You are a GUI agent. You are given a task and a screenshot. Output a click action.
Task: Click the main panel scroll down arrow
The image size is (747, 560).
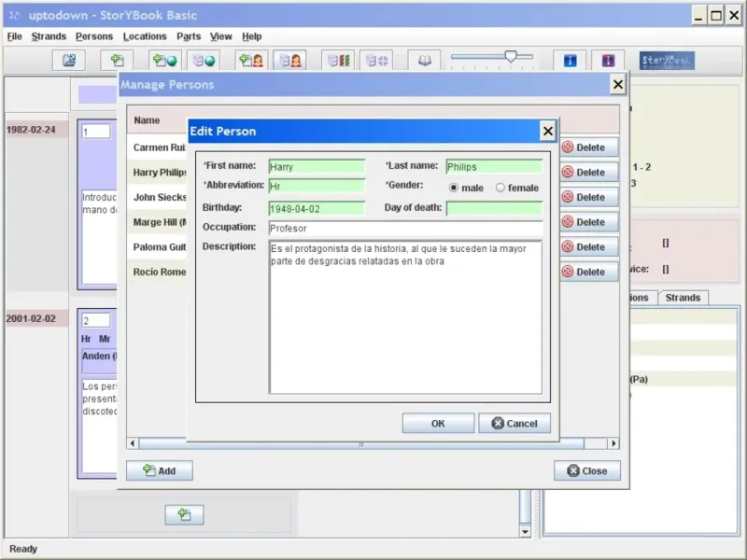point(525,531)
